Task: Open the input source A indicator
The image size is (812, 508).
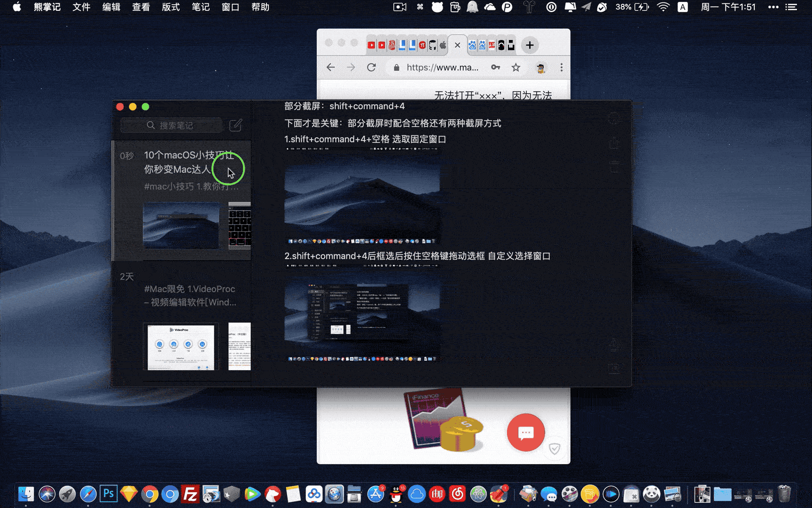Action: click(683, 7)
